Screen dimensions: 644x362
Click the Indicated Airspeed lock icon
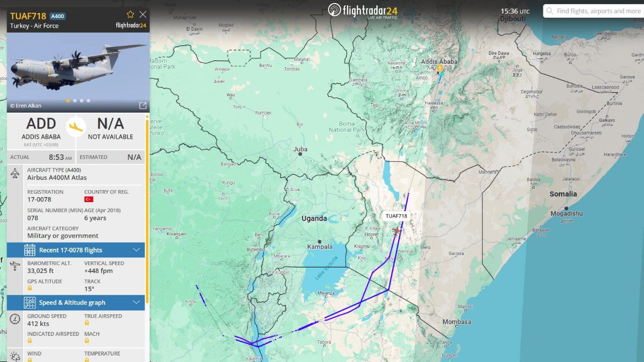tap(30, 340)
